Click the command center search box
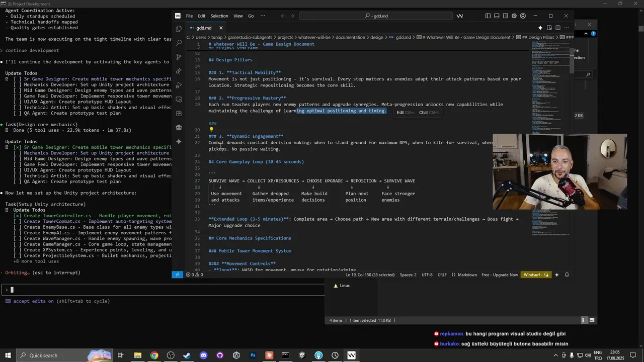Image resolution: width=644 pixels, height=362 pixels. coord(376,16)
